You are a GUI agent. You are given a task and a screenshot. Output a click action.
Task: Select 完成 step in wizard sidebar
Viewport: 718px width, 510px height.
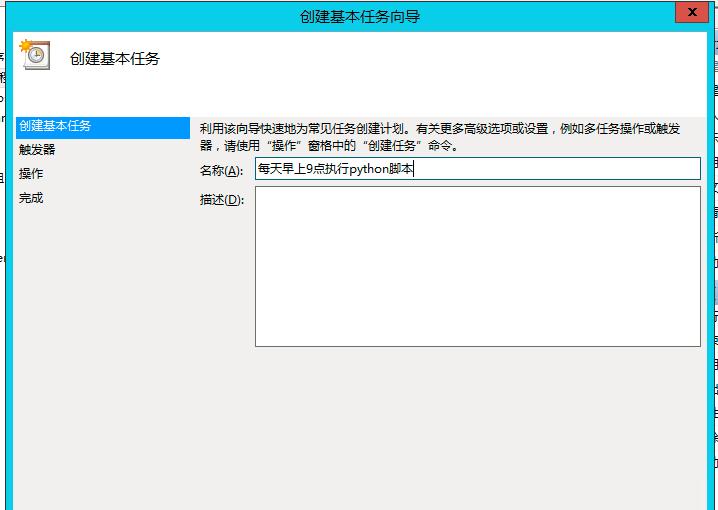click(31, 198)
